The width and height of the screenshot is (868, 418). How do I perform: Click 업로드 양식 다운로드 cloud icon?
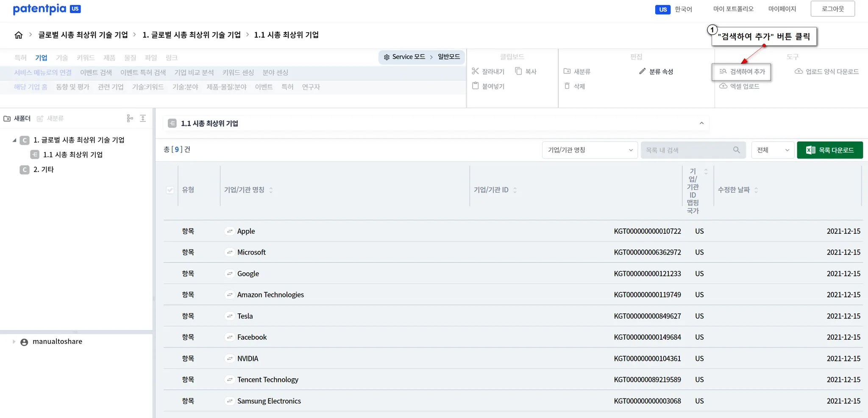point(799,71)
